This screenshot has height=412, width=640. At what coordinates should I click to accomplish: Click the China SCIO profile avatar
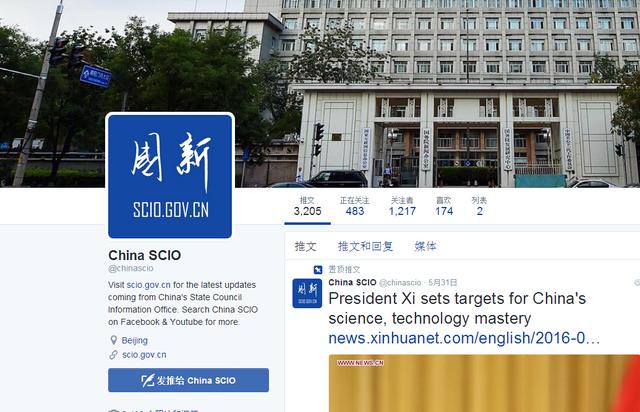click(x=170, y=176)
